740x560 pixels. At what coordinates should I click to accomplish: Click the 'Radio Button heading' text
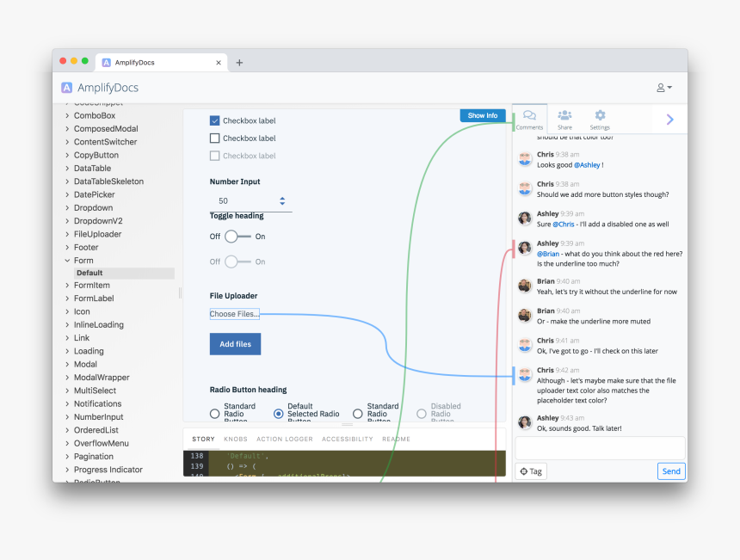(248, 390)
